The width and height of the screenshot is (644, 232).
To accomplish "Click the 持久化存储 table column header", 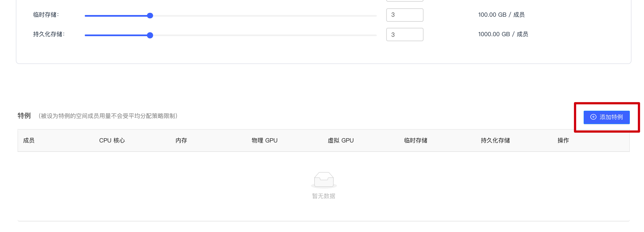I will pyautogui.click(x=495, y=140).
